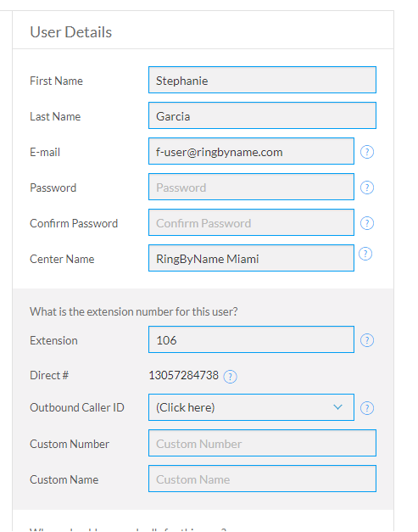Click the chevron arrow in Caller ID dropdown
418x532 pixels.
pos(337,407)
